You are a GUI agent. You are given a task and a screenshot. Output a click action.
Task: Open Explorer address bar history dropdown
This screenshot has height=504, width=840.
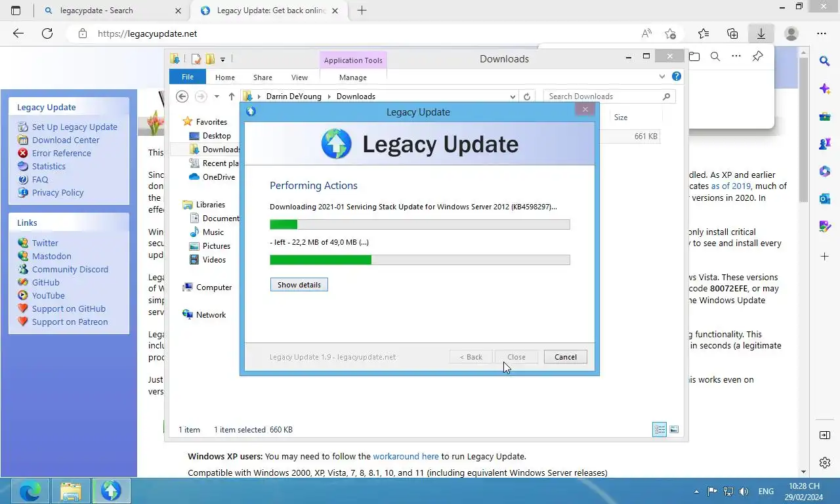pos(513,96)
